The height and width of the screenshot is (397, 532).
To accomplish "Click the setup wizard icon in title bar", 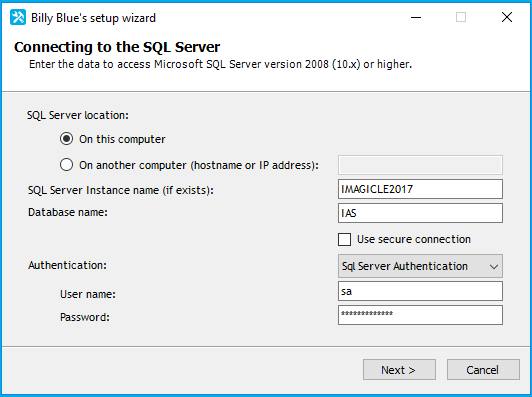I will click(x=18, y=17).
